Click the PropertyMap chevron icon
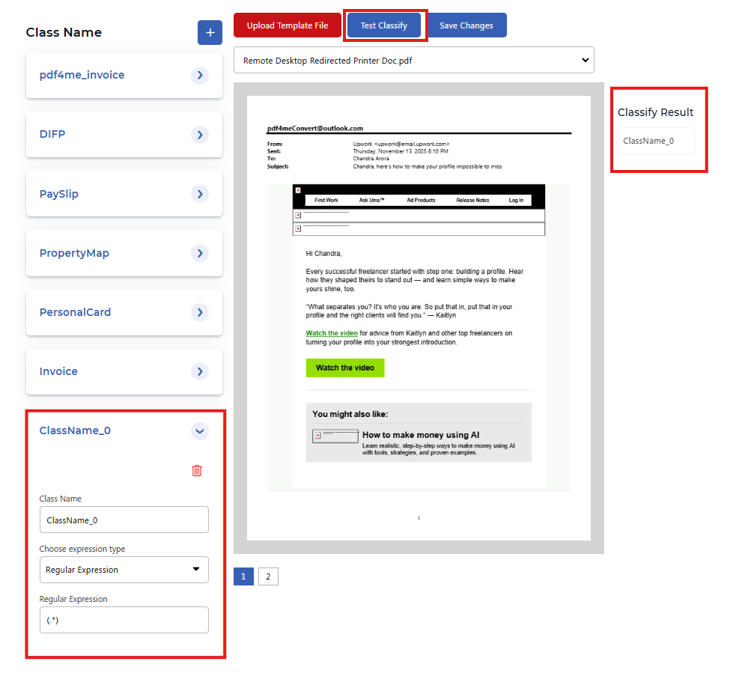 [x=199, y=253]
